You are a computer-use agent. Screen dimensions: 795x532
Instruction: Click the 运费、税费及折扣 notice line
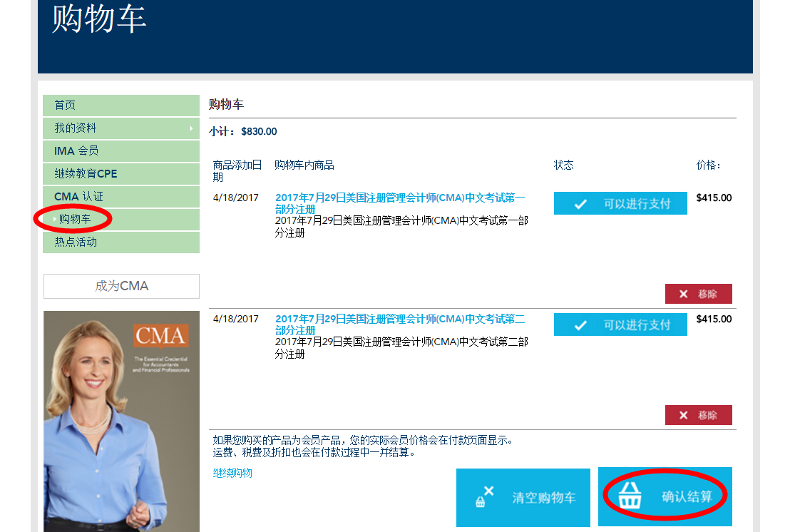314,452
